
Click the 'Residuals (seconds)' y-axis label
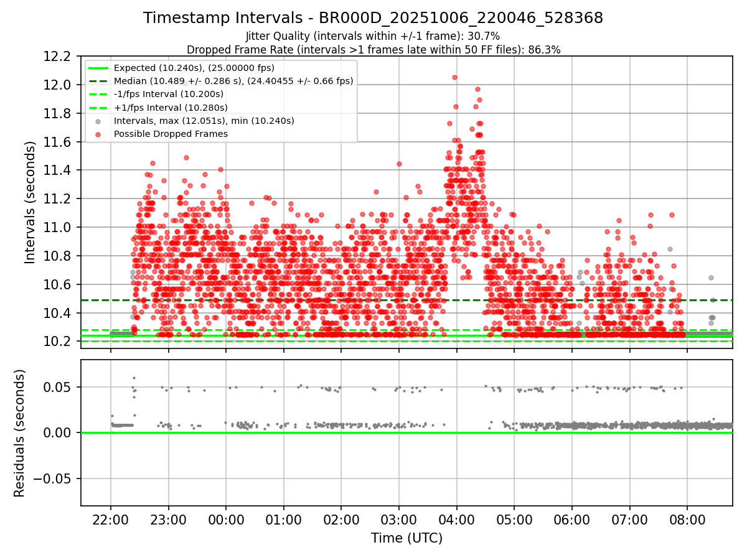click(x=19, y=433)
